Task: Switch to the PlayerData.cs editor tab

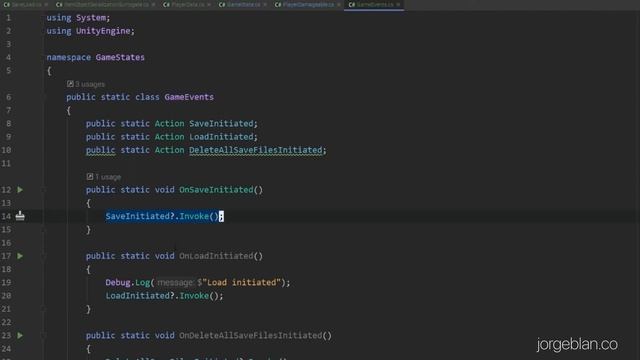Action: pyautogui.click(x=187, y=4)
